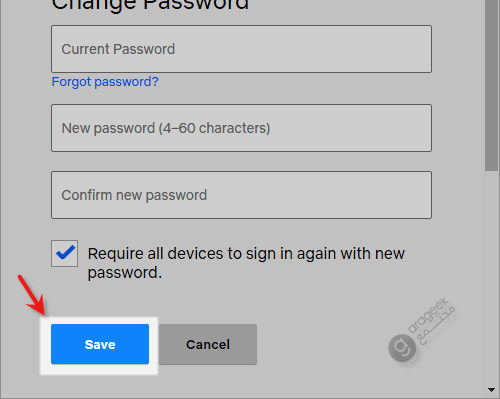500x399 pixels.
Task: Click the arageek watermark text
Action: (x=428, y=315)
